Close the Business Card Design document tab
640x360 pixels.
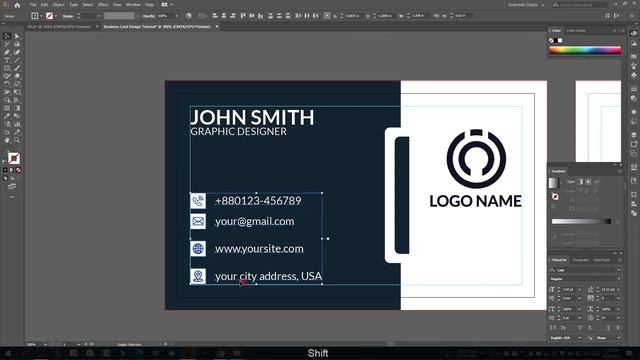pos(217,27)
